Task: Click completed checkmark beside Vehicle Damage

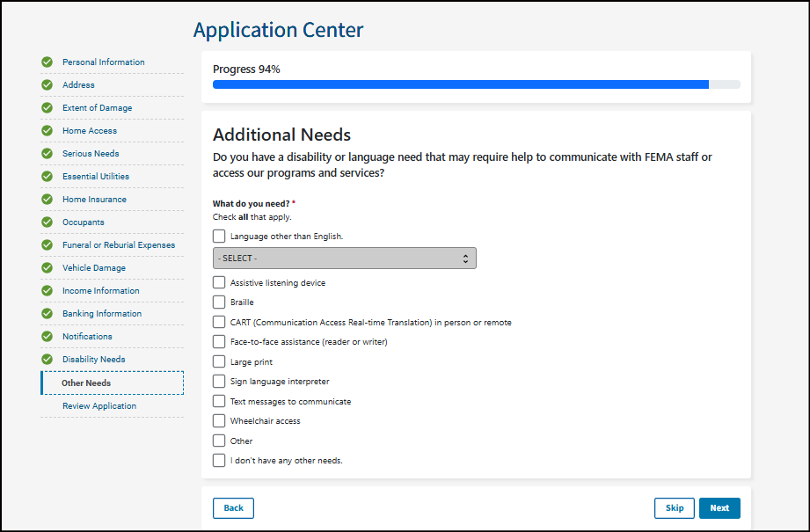Action: pyautogui.click(x=47, y=268)
